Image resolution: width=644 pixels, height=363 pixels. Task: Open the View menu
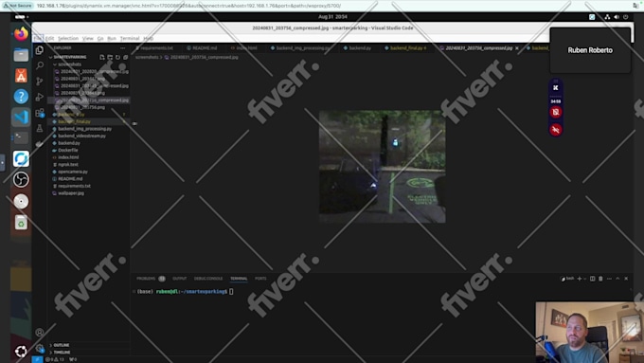click(x=87, y=38)
